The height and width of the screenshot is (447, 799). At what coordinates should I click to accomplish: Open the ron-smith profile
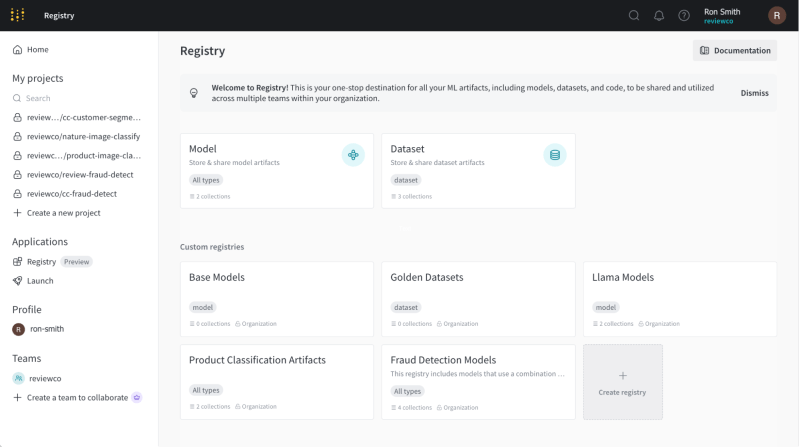[46, 329]
